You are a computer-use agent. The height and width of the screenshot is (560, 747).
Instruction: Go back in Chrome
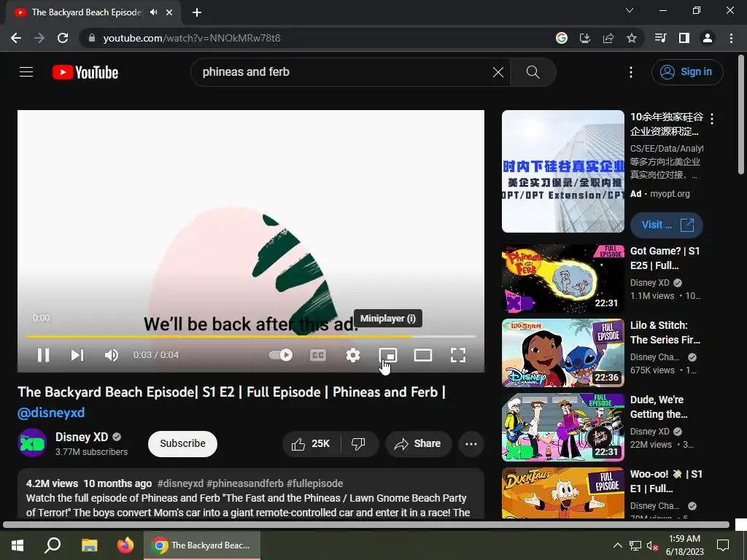click(16, 38)
